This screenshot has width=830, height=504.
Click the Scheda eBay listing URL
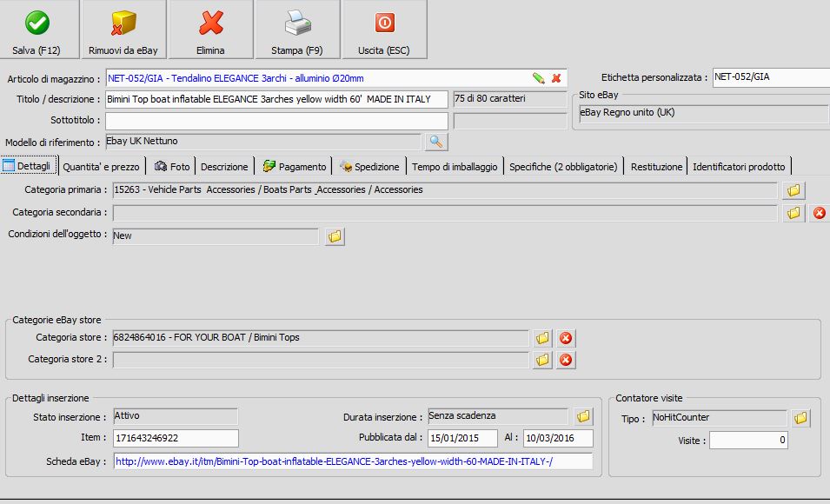pos(334,461)
